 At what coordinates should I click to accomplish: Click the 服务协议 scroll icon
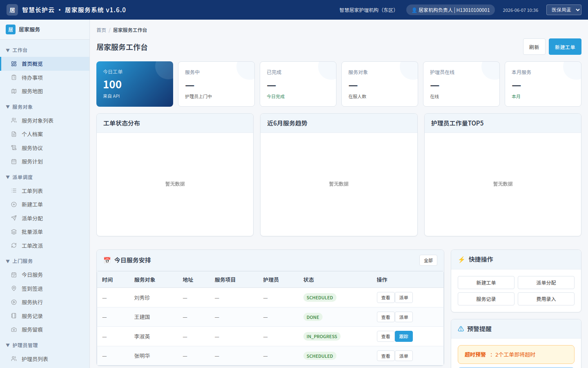pyautogui.click(x=14, y=148)
